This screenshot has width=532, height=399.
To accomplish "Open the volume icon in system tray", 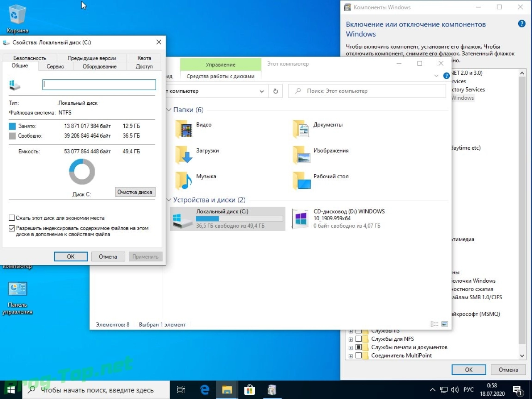I will (455, 390).
